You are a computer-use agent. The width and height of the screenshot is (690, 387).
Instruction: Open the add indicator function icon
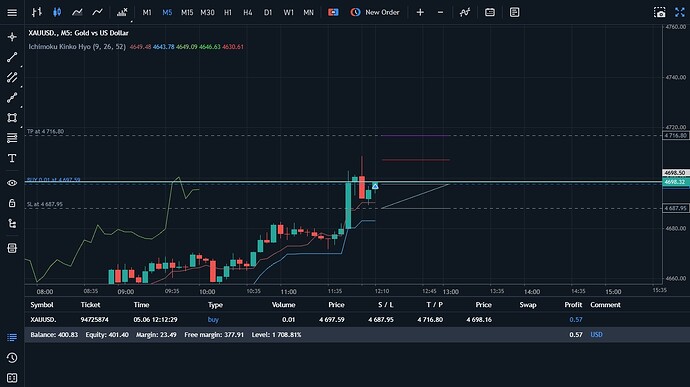click(x=465, y=12)
